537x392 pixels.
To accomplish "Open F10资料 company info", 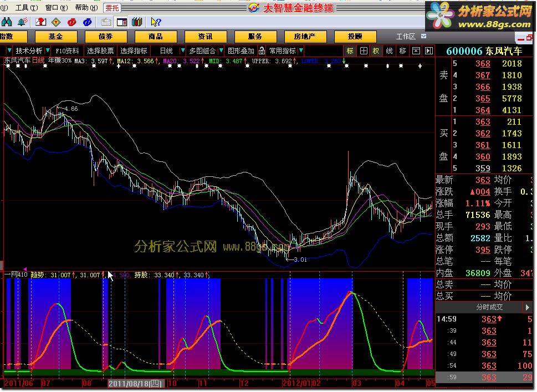I will coord(67,51).
